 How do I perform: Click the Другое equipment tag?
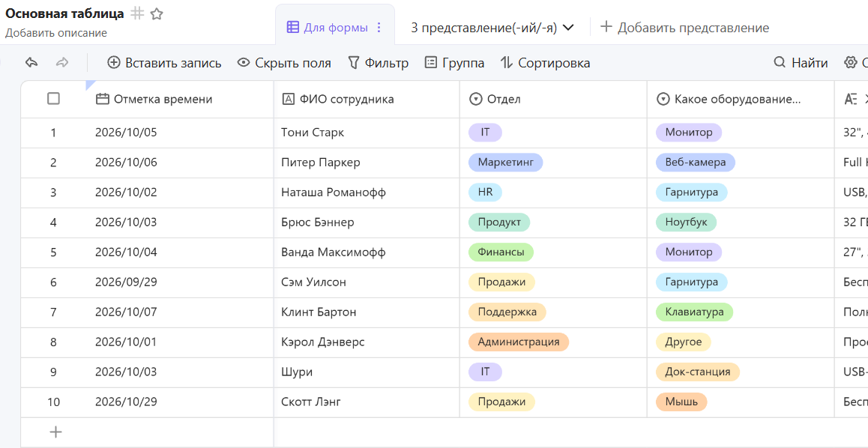click(x=683, y=342)
